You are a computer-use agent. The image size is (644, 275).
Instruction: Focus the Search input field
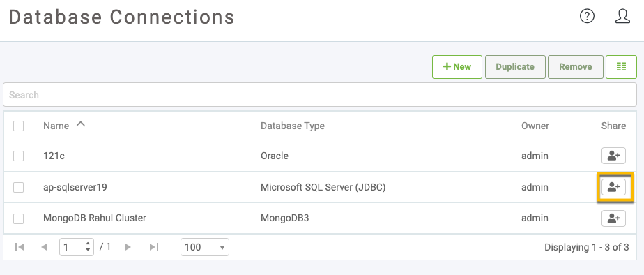[x=319, y=95]
